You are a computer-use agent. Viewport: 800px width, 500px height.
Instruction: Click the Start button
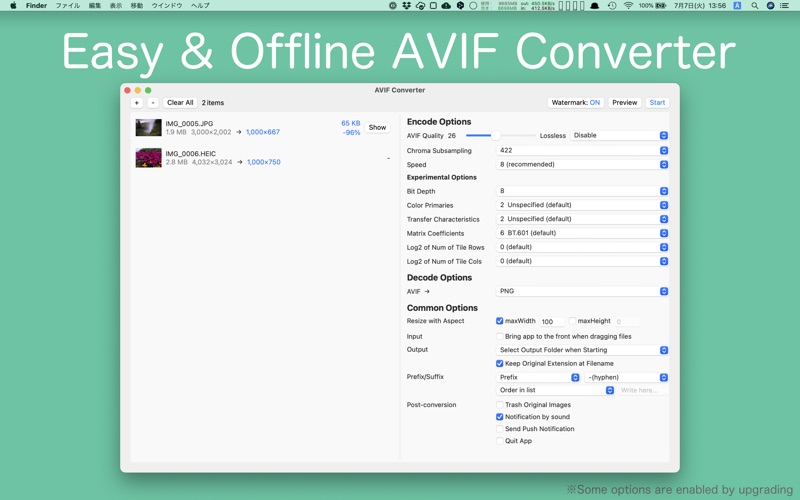(657, 103)
